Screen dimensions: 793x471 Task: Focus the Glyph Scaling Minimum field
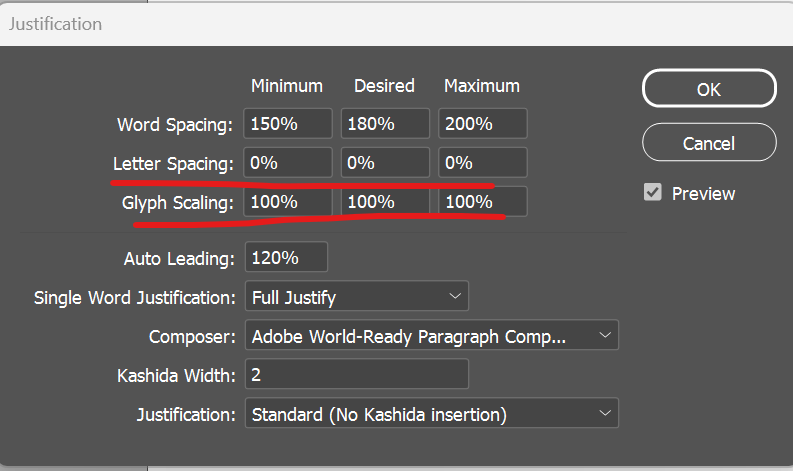tap(287, 201)
